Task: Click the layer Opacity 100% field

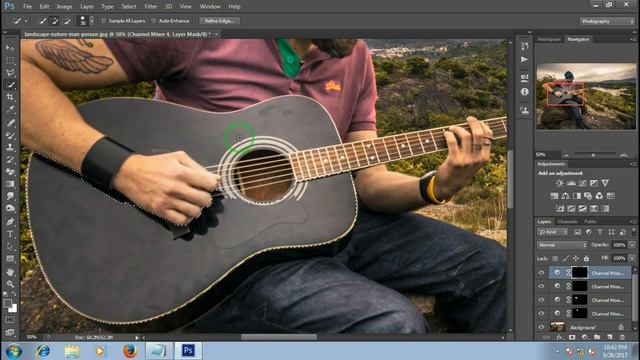Action: point(619,245)
